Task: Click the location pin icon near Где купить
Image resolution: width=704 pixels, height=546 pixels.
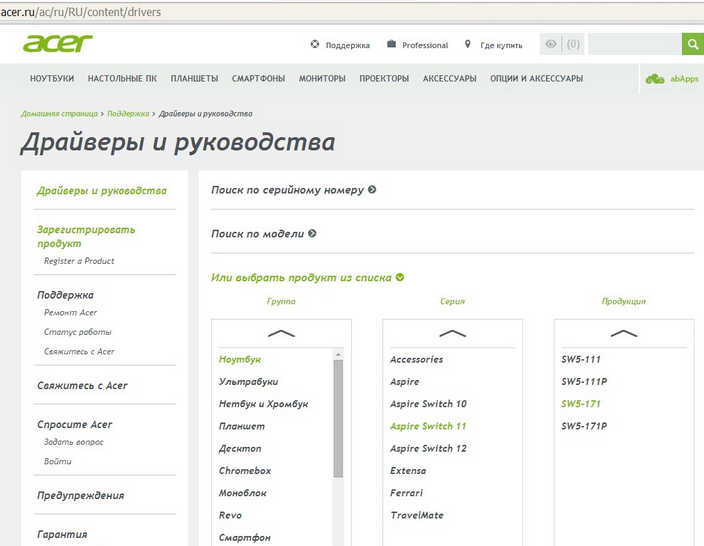Action: pos(468,44)
